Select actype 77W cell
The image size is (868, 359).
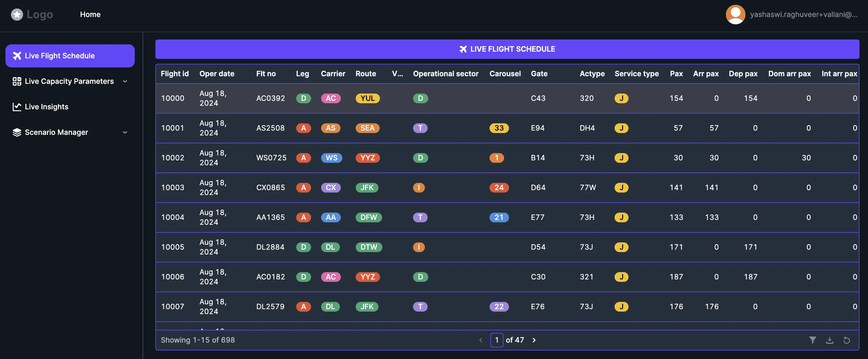click(x=588, y=187)
